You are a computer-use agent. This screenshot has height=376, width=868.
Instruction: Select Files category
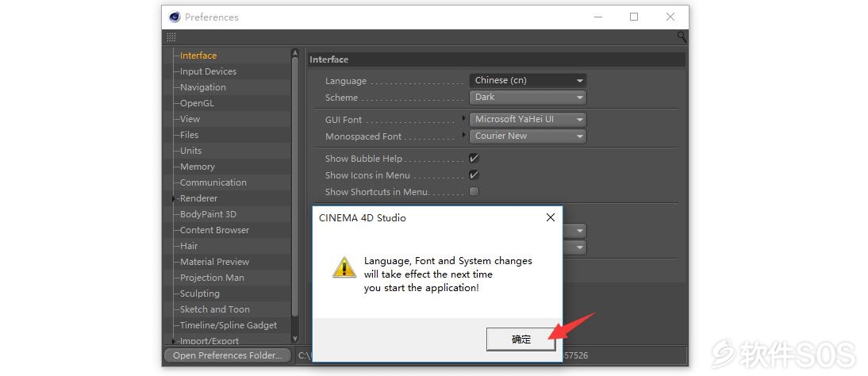click(189, 135)
